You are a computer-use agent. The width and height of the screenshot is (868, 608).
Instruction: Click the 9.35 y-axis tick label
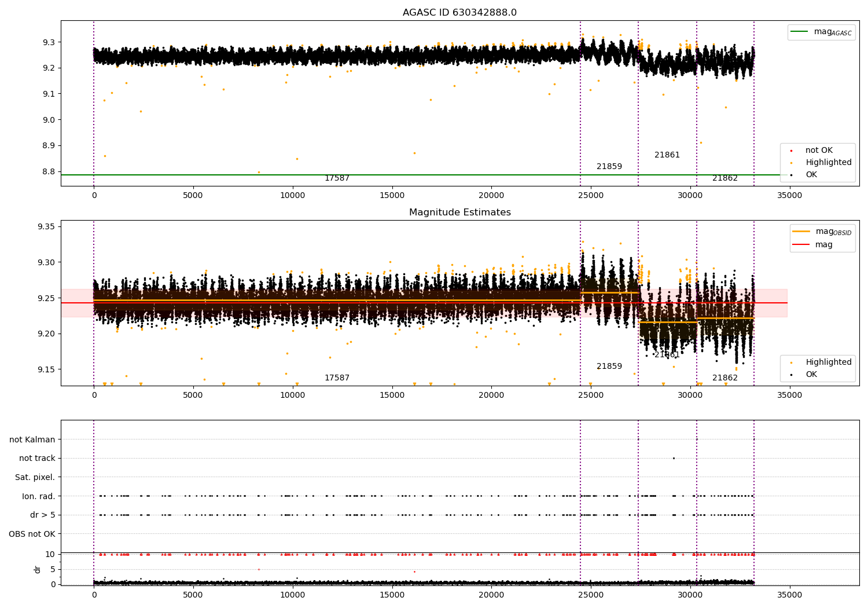pyautogui.click(x=46, y=226)
